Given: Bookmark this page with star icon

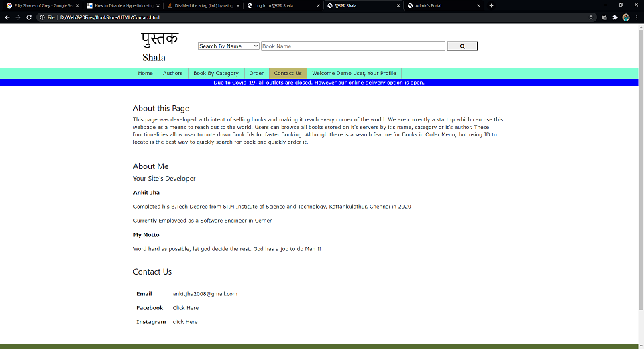Looking at the screenshot, I should (591, 17).
